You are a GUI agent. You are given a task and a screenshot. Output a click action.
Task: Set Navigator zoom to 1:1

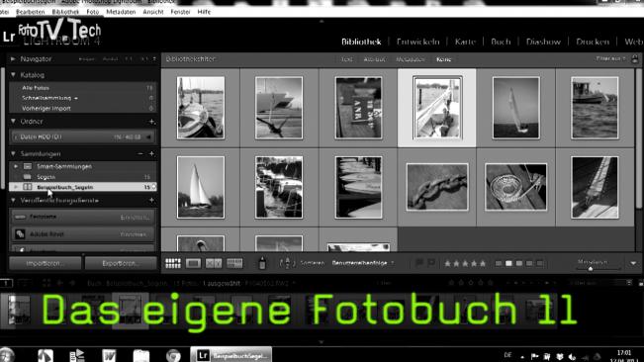tap(129, 59)
